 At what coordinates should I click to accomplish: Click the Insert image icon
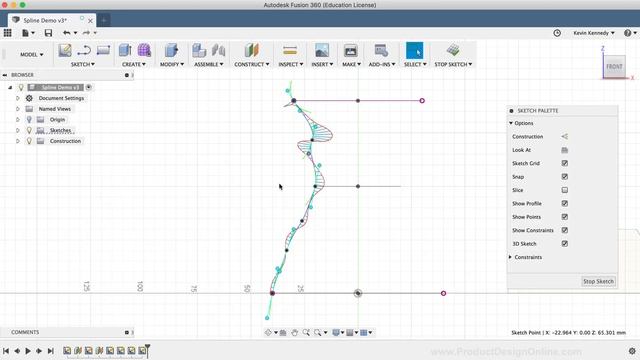(322, 51)
